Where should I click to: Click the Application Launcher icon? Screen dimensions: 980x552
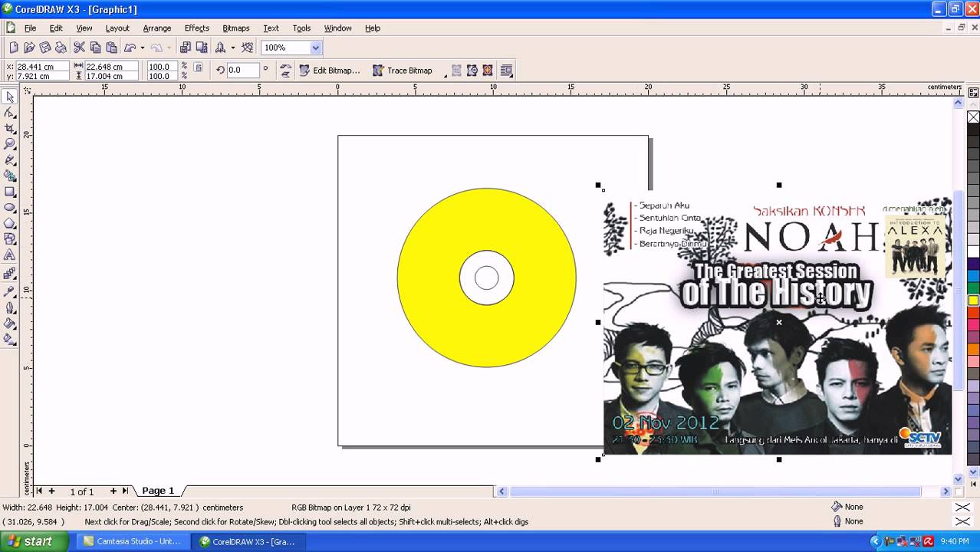pyautogui.click(x=220, y=48)
